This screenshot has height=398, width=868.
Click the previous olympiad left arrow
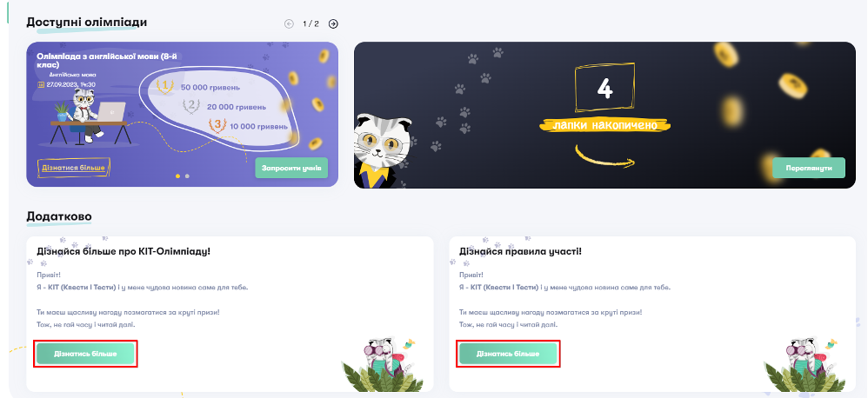(289, 23)
